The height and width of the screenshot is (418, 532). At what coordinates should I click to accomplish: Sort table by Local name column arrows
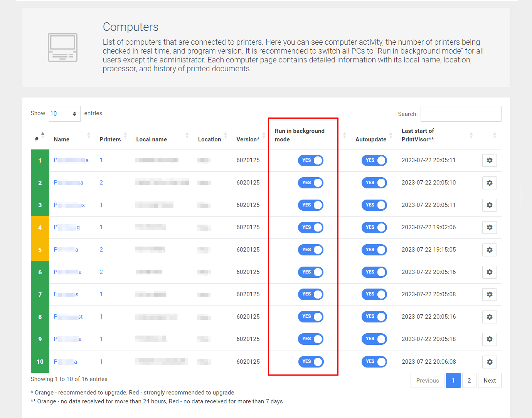pos(187,135)
